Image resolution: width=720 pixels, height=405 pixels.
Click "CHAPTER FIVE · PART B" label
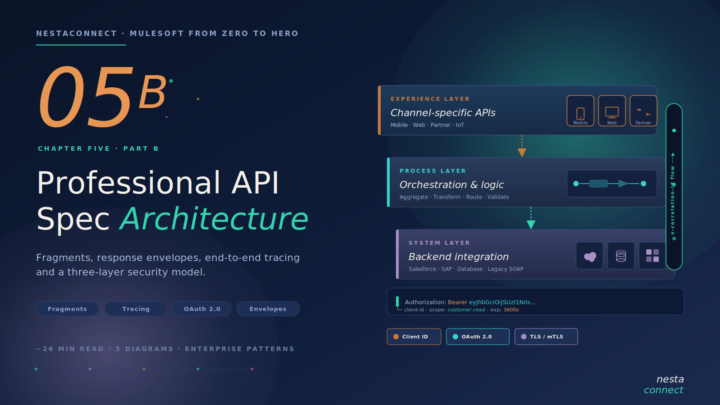98,149
